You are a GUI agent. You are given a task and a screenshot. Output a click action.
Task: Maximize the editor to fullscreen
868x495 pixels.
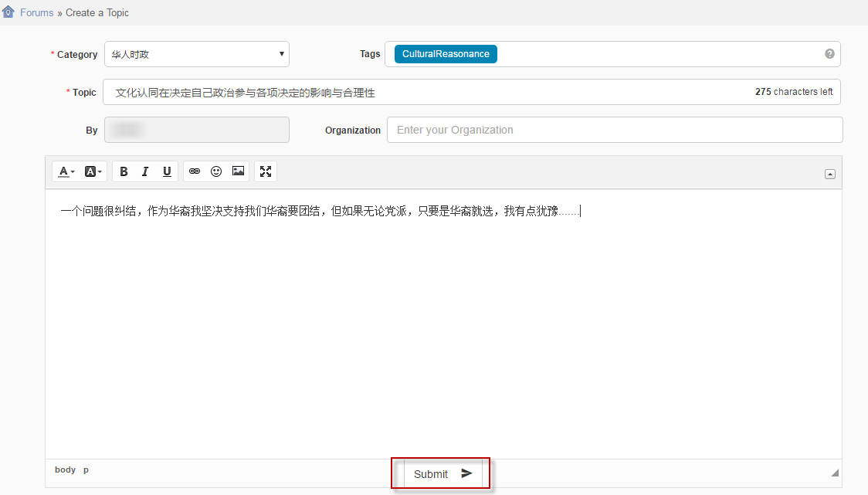[266, 171]
